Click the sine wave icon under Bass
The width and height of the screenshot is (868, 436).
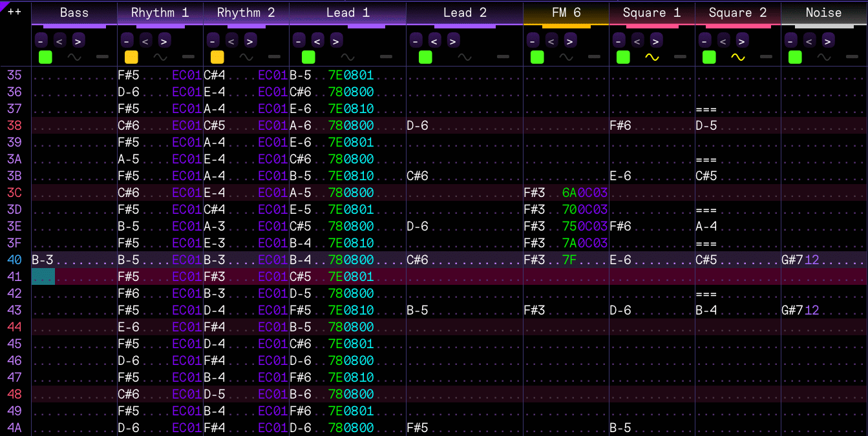pos(74,57)
